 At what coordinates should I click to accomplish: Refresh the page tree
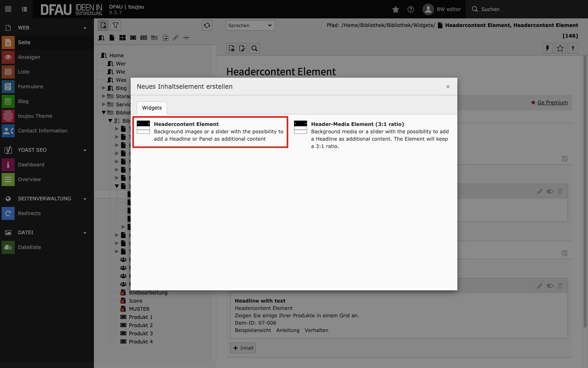pos(207,25)
